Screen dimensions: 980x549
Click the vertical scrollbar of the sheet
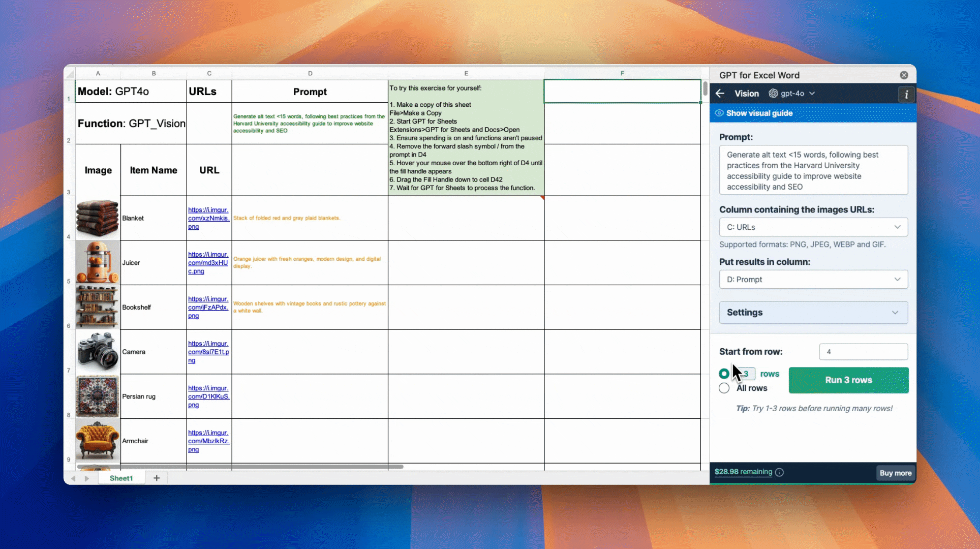[705, 88]
